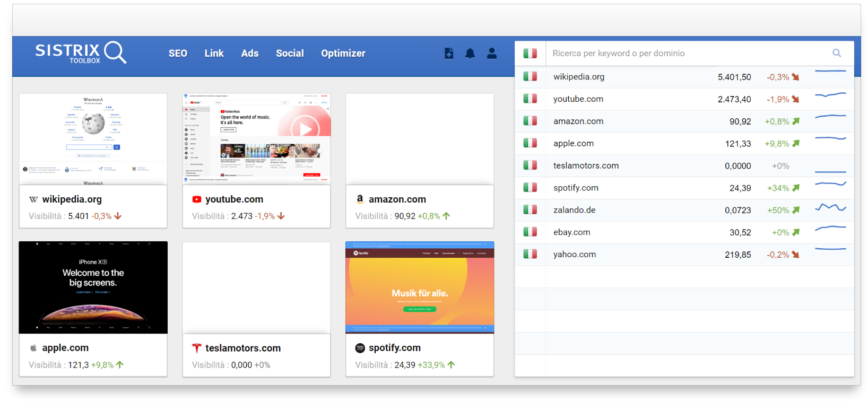Click the Apple favicon on card
The width and height of the screenshot is (868, 402).
pyautogui.click(x=33, y=348)
